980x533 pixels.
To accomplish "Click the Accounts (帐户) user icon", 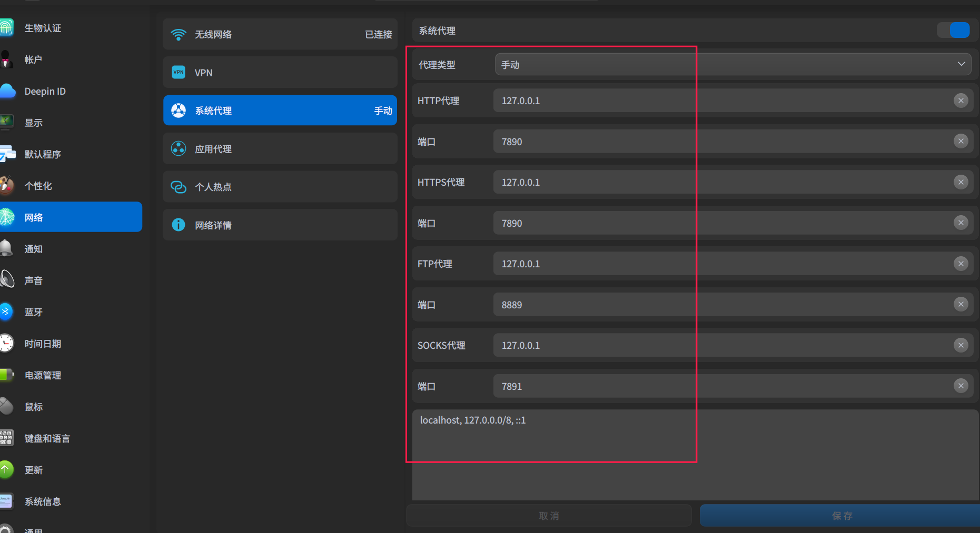I will click(x=6, y=59).
